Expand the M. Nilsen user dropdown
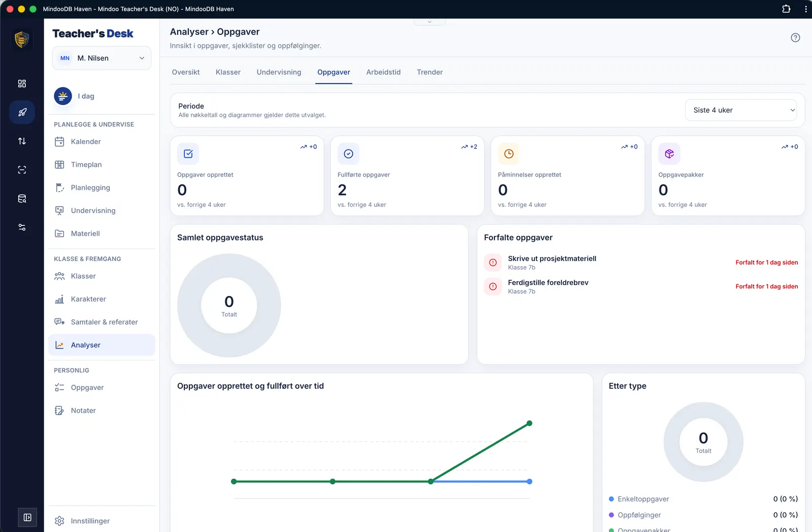812x532 pixels. click(101, 58)
